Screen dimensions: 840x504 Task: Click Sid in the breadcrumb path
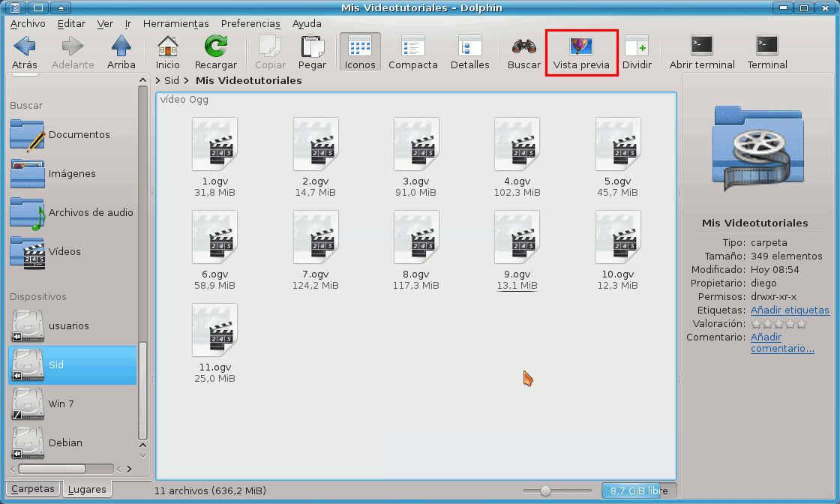[172, 80]
